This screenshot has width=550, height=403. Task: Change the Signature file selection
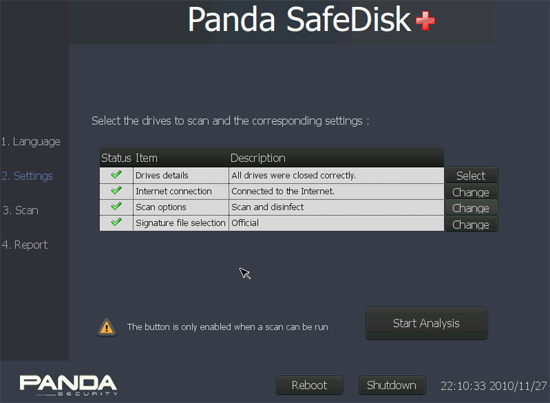pyautogui.click(x=471, y=224)
